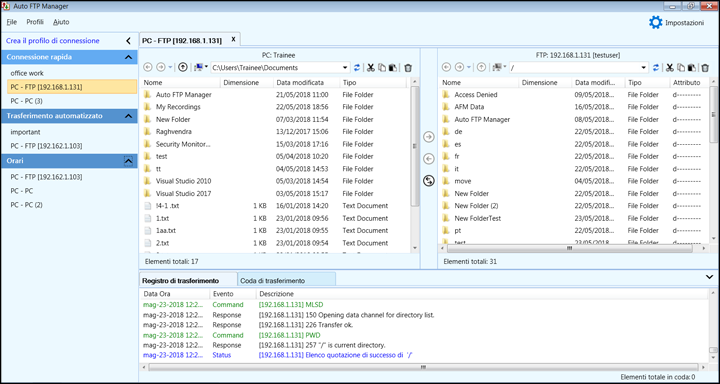Image resolution: width=720 pixels, height=384 pixels.
Task: Open the FTP remote path dropdown
Action: pos(644,68)
